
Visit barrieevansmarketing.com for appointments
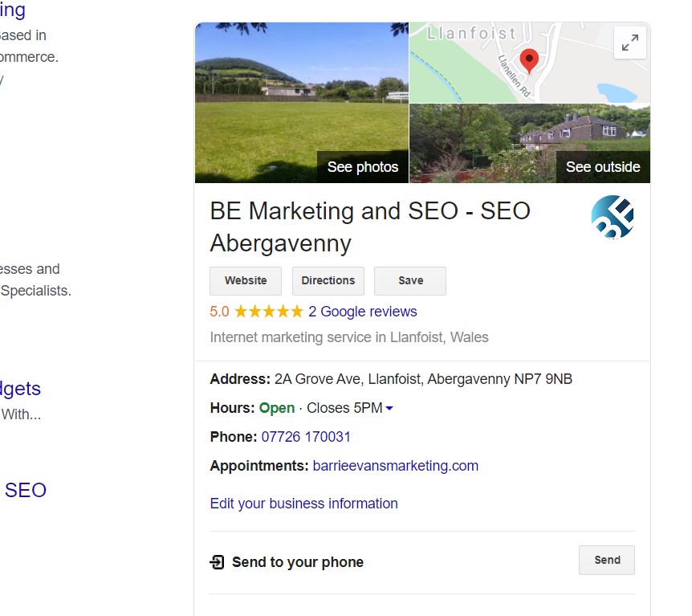coord(395,465)
